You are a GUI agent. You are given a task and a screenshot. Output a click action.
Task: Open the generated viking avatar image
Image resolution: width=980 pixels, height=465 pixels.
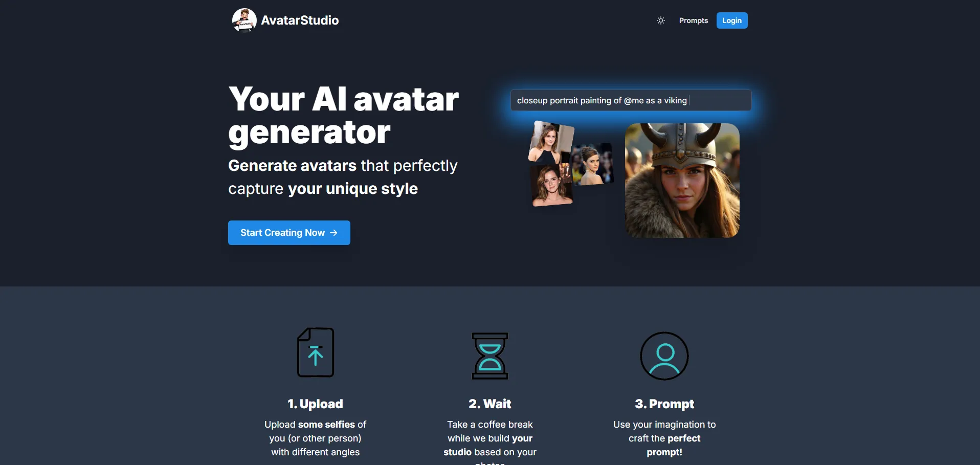(682, 181)
